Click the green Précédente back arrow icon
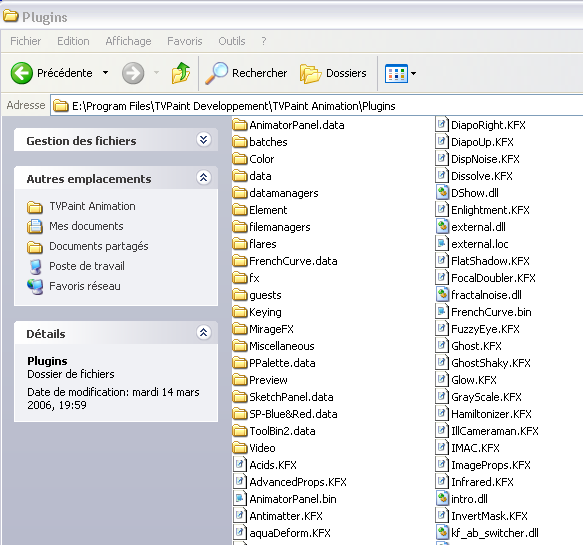This screenshot has height=545, width=583. (22, 73)
